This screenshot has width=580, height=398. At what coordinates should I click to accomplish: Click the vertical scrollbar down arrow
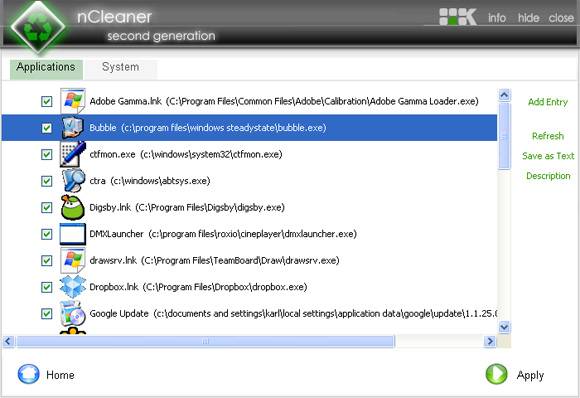504,327
